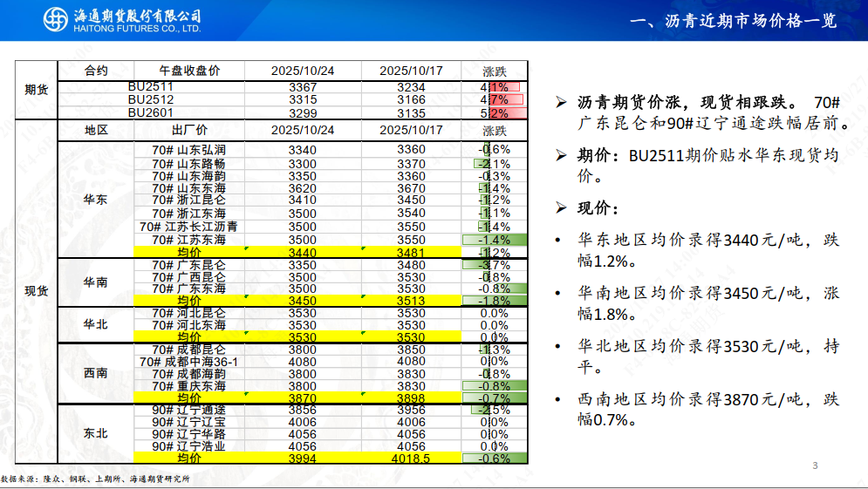
Task: Select the BU2511 red change bar
Action: [504, 87]
